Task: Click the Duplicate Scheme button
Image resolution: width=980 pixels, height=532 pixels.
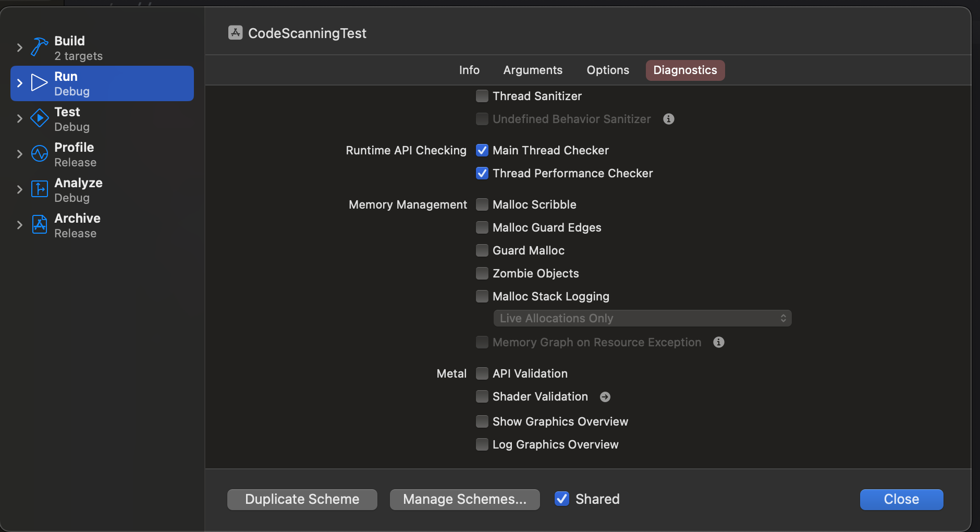Action: 302,499
